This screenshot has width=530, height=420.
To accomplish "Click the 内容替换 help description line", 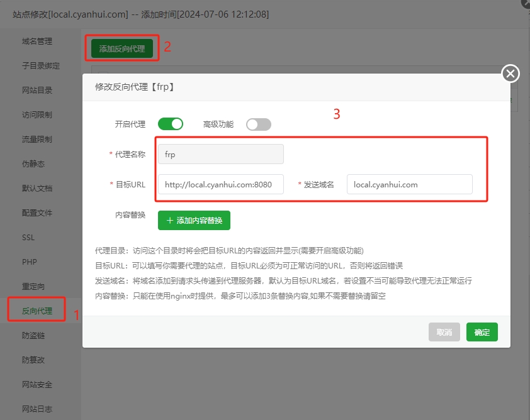I will [240, 296].
